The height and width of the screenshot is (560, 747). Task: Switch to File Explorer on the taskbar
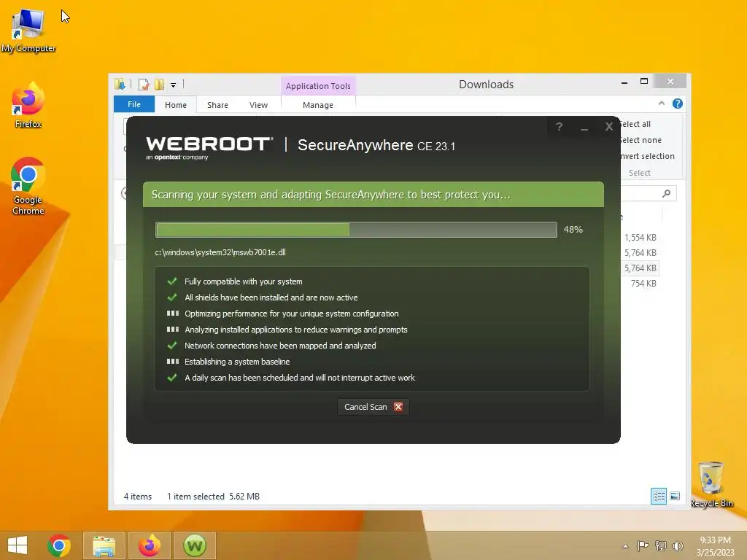(104, 545)
